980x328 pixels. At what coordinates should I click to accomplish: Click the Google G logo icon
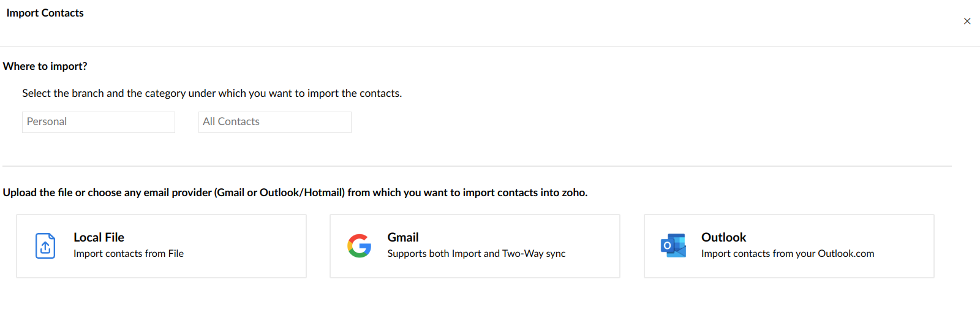pos(360,246)
